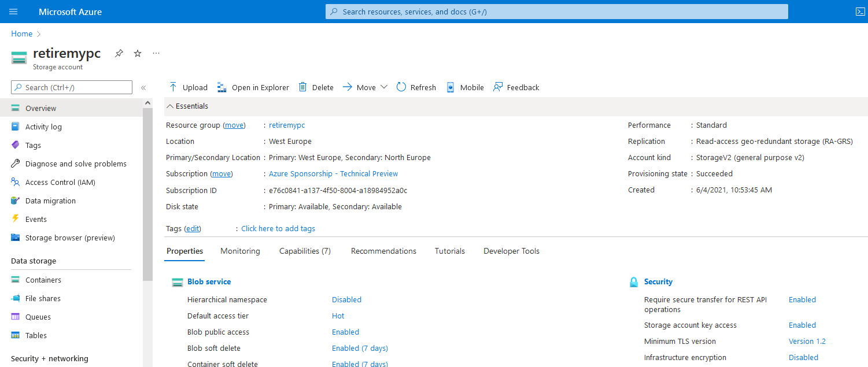Open the hamburger portal menu
Viewport: 868px width, 367px height.
13,11
